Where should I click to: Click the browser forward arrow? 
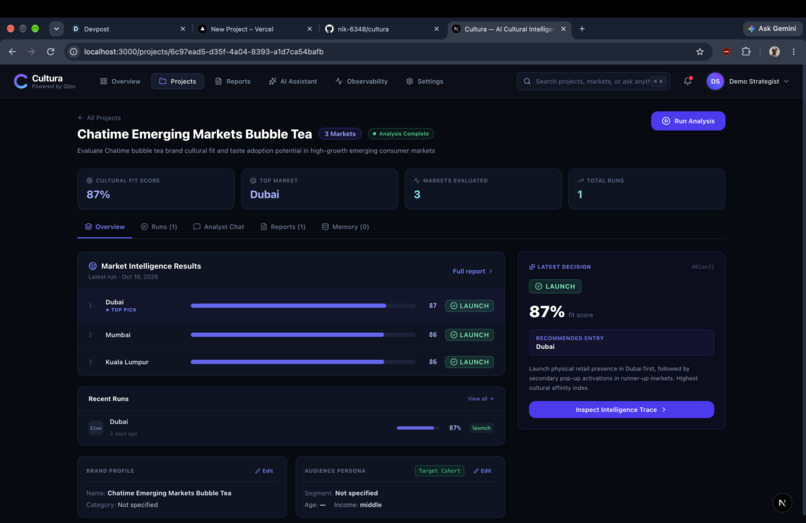(31, 51)
